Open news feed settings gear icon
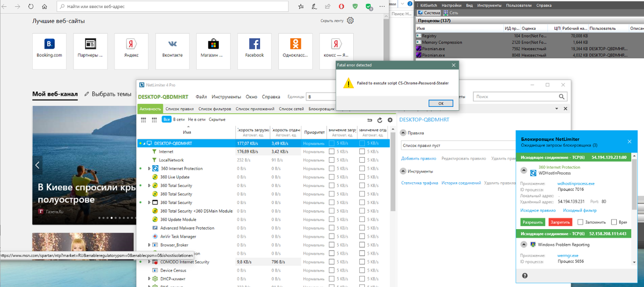Screen dimensions: 644x287 click(351, 21)
